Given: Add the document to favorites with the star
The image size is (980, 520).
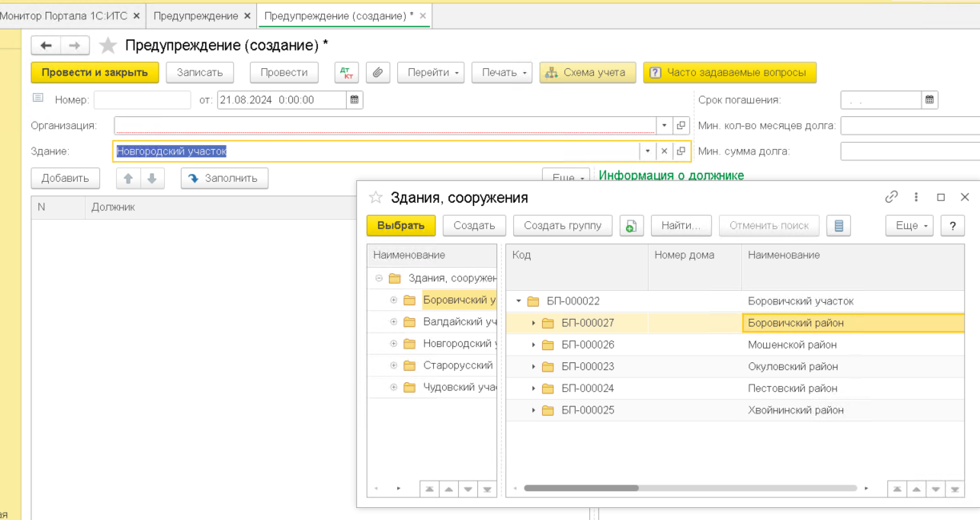Looking at the screenshot, I should [108, 46].
